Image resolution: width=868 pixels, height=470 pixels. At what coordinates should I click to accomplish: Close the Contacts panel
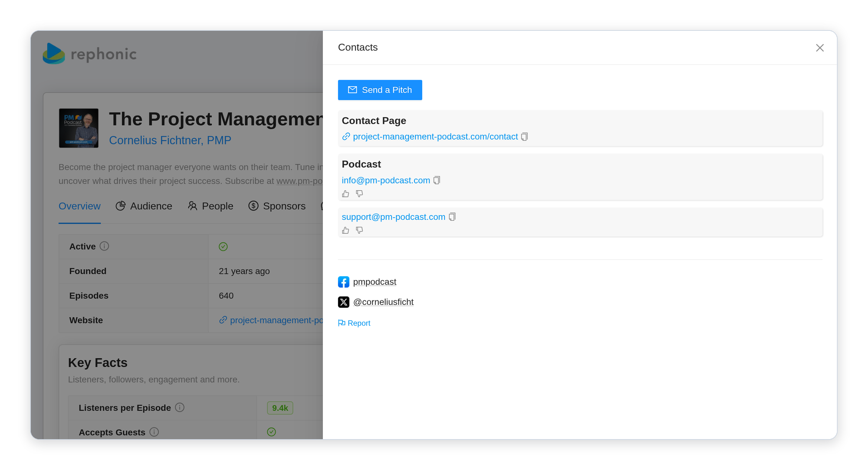[819, 48]
